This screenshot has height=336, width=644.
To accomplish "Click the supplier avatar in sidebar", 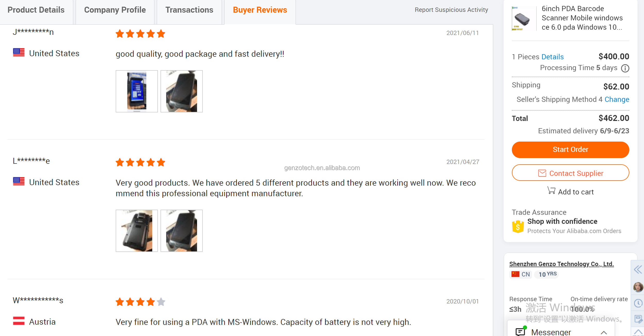I will [x=638, y=287].
